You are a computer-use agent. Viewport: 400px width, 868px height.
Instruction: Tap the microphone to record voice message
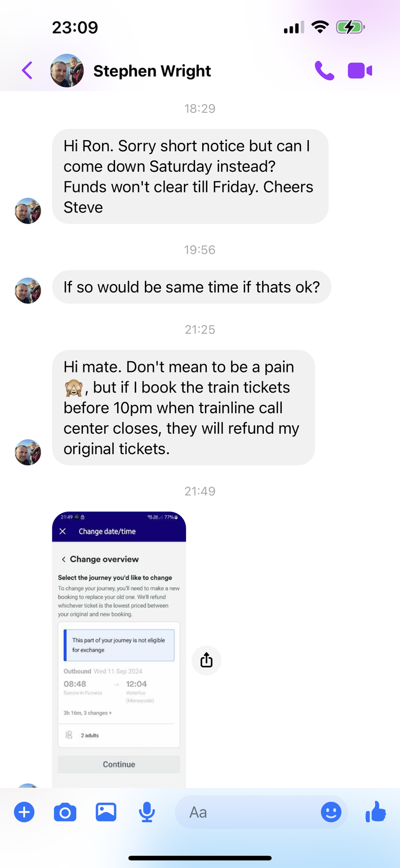click(147, 812)
